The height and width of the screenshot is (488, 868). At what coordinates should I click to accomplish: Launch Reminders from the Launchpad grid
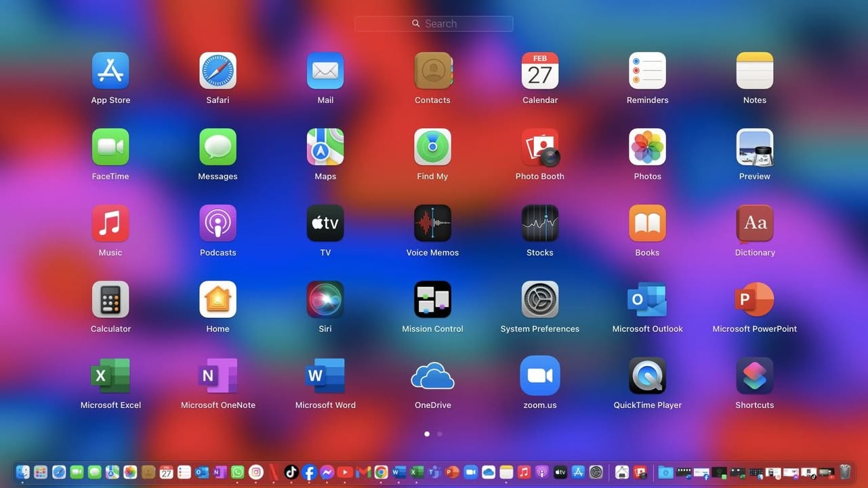[647, 70]
